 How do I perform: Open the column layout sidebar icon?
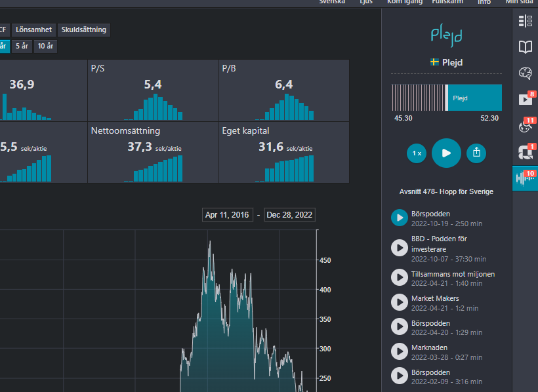(x=526, y=21)
